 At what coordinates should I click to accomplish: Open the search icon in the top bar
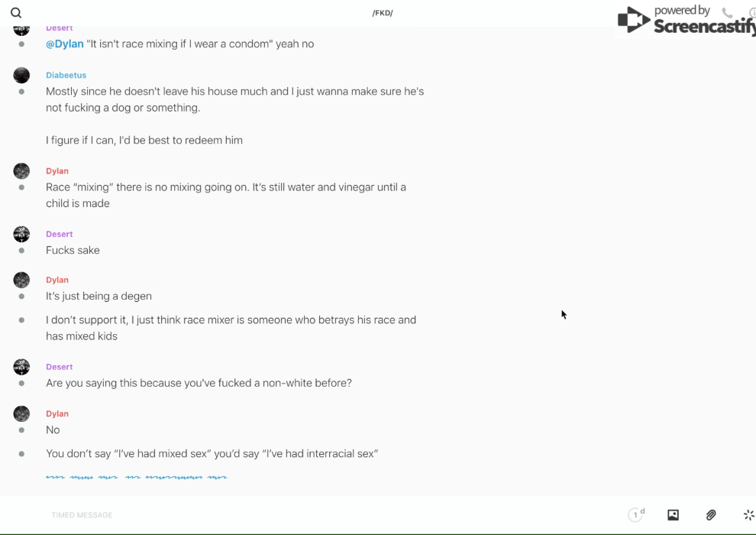tap(16, 13)
